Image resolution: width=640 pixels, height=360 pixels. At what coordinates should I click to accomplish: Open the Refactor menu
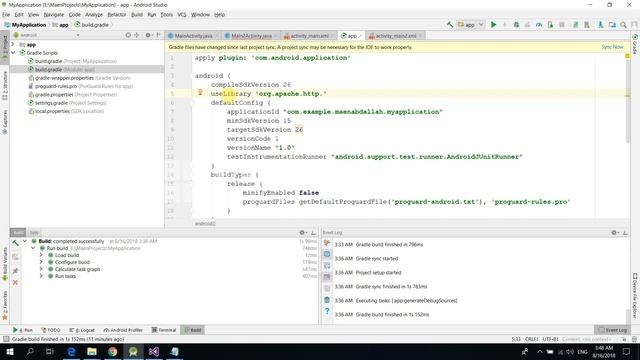tap(117, 15)
